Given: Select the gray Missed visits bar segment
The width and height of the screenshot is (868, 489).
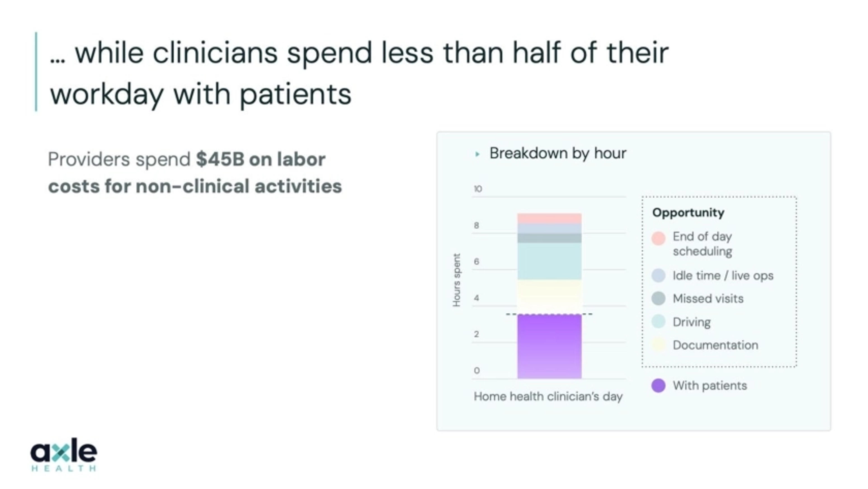Looking at the screenshot, I should pos(549,238).
